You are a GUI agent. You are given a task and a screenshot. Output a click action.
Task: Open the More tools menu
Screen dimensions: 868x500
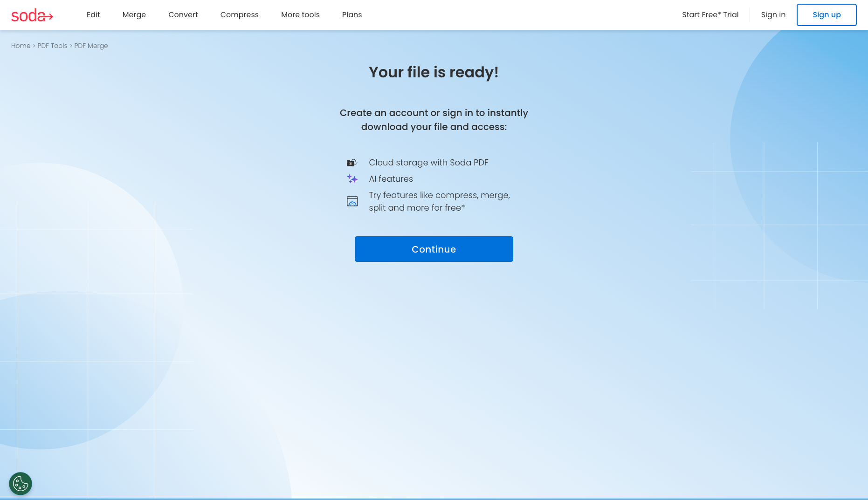coord(300,15)
